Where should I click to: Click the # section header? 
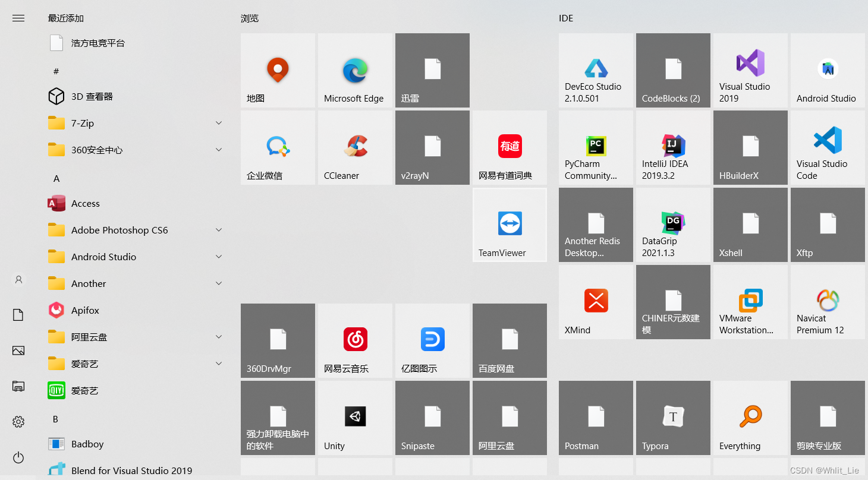click(x=56, y=71)
